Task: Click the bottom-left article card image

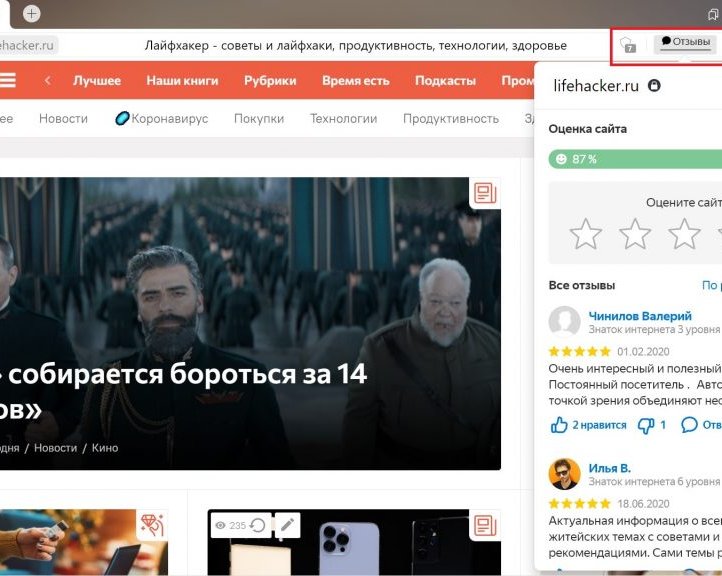Action: coord(84,542)
